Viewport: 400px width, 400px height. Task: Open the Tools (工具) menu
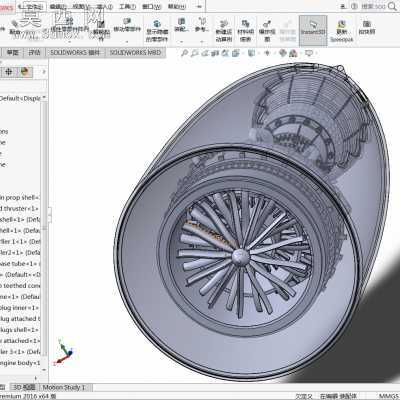127,6
